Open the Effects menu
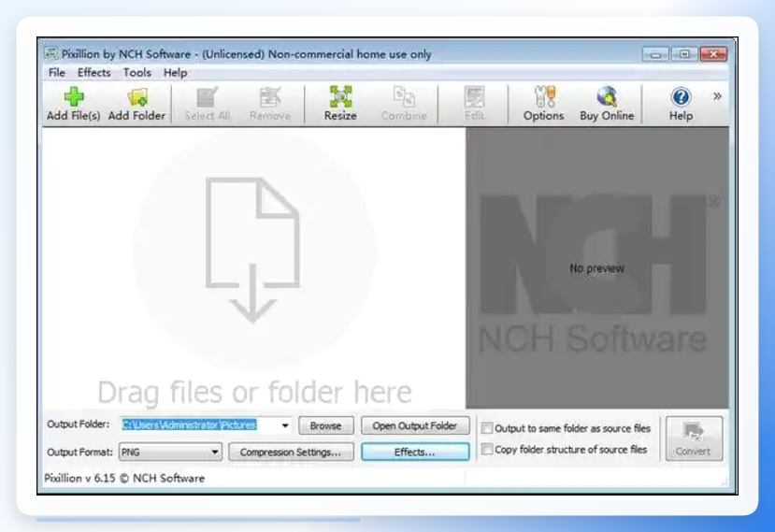Viewport: 775px width, 532px height. point(93,73)
